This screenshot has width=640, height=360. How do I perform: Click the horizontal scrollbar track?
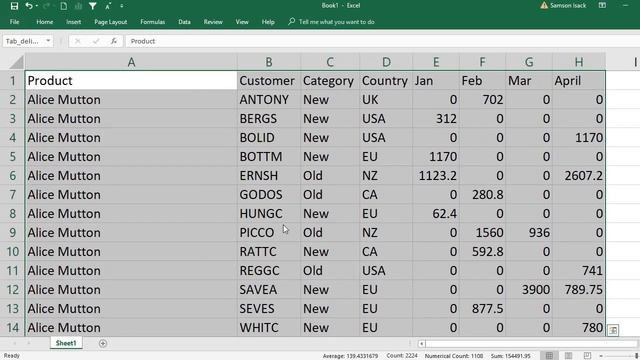tap(531, 344)
